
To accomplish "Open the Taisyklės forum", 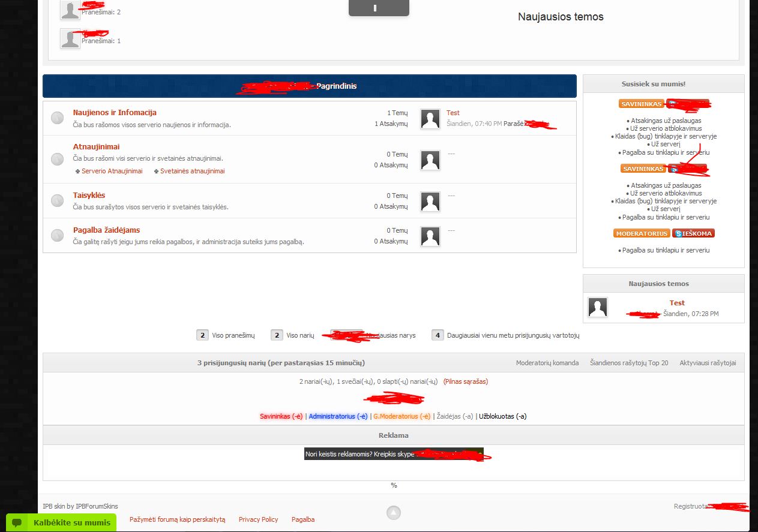I will pyautogui.click(x=89, y=196).
